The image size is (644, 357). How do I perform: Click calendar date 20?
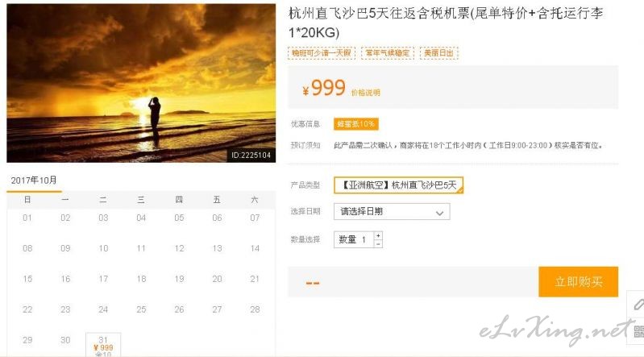coord(217,279)
